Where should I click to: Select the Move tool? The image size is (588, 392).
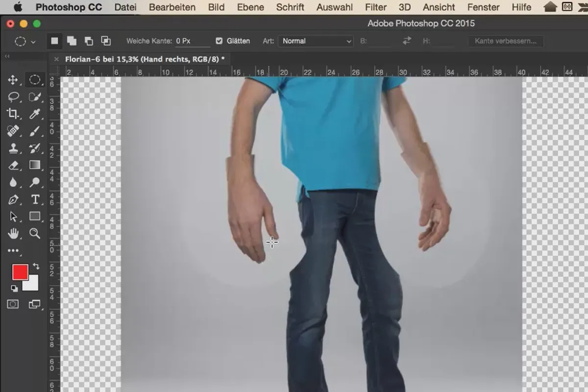13,80
